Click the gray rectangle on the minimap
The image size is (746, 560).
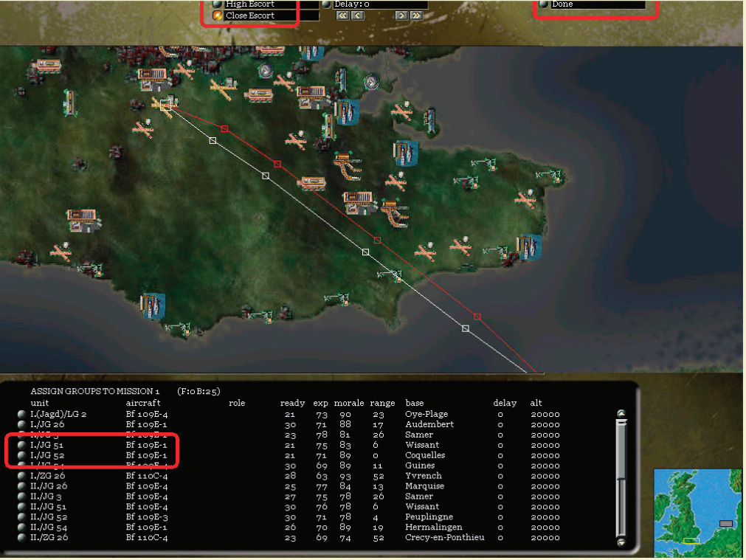(725, 523)
